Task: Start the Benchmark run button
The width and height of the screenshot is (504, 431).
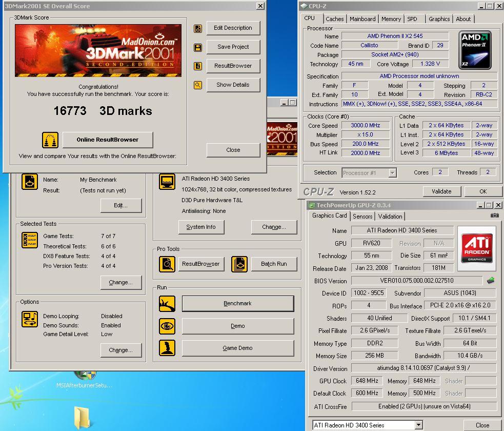Action: coord(238,304)
